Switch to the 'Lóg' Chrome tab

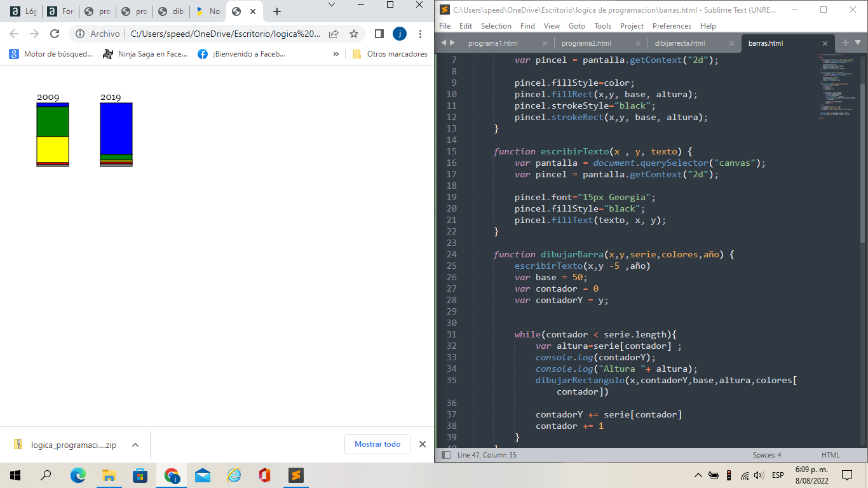[23, 11]
